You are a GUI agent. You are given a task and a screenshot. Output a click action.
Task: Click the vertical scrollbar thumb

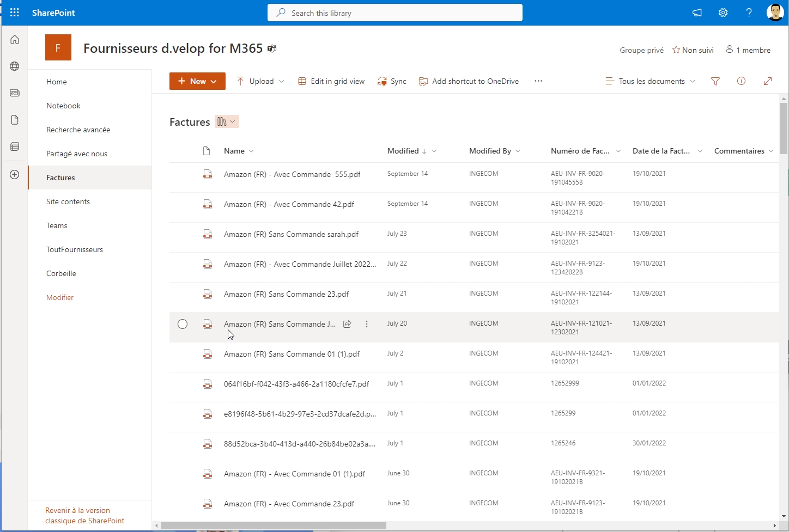point(784,129)
